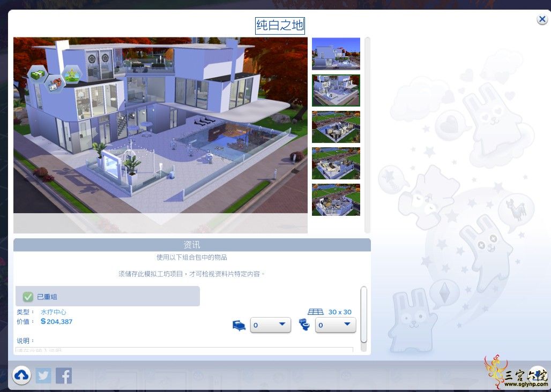Share the lot on Twitter
The height and width of the screenshot is (392, 551).
[x=43, y=376]
